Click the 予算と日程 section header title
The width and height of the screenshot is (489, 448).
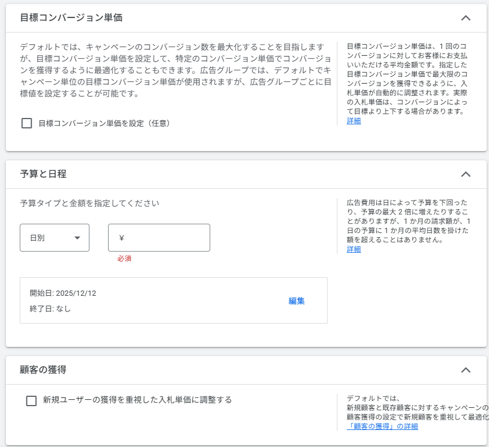pos(43,174)
